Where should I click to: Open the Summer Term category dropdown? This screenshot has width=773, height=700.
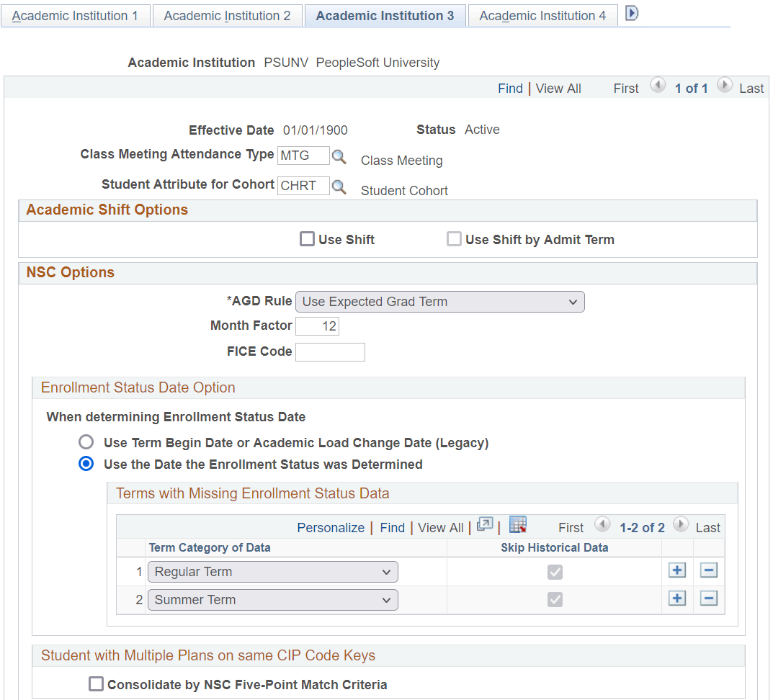272,600
